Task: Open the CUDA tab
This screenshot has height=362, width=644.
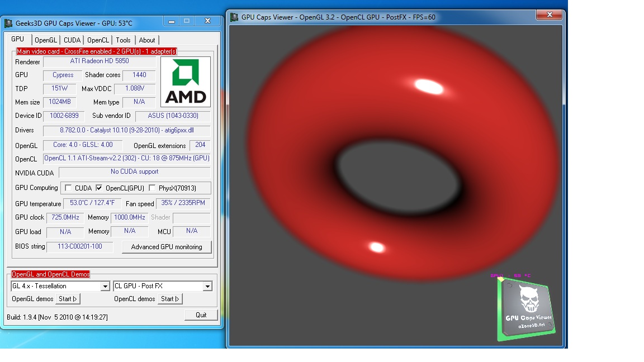Action: coord(72,40)
